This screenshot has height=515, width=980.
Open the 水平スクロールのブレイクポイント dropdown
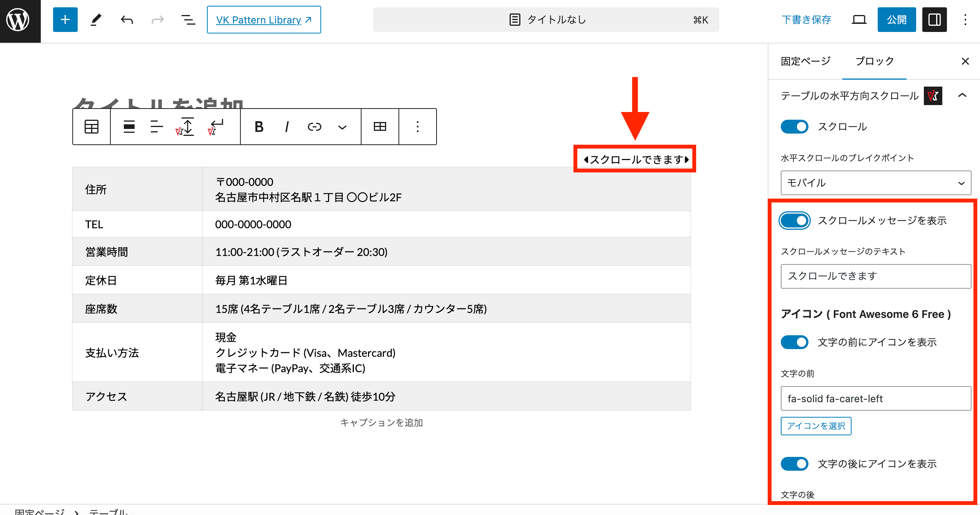click(x=876, y=183)
